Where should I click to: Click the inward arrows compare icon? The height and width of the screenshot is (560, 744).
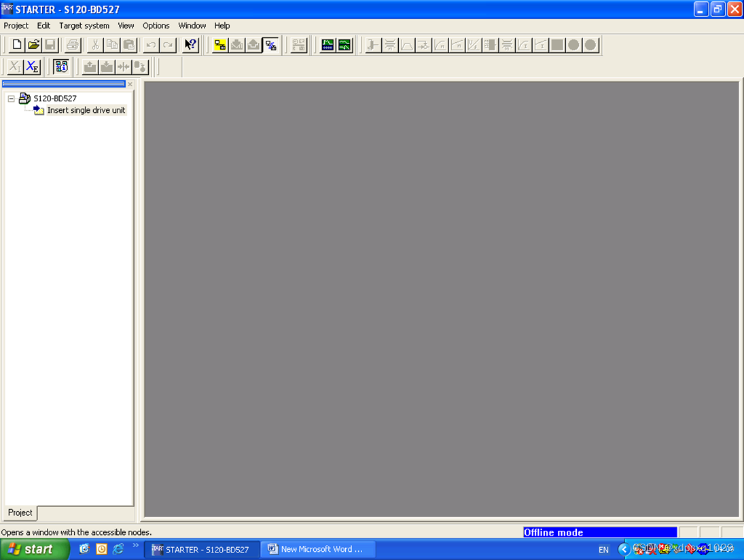124,67
